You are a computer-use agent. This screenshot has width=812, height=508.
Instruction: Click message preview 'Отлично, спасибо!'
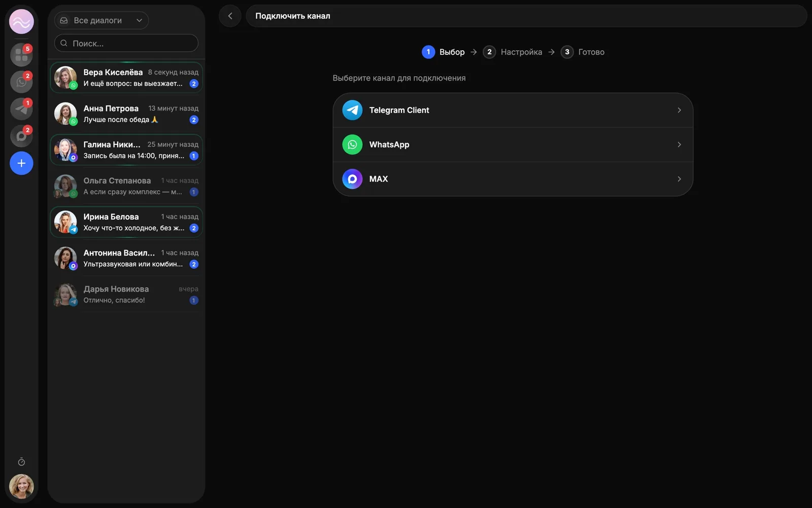114,300
